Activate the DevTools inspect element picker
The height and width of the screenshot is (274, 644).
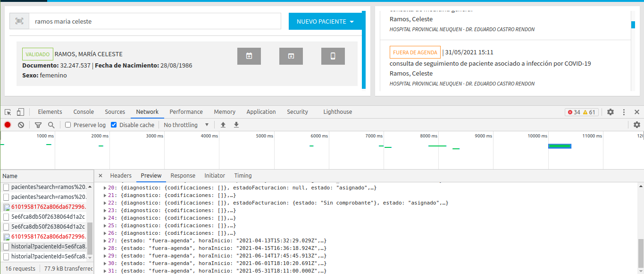point(8,112)
